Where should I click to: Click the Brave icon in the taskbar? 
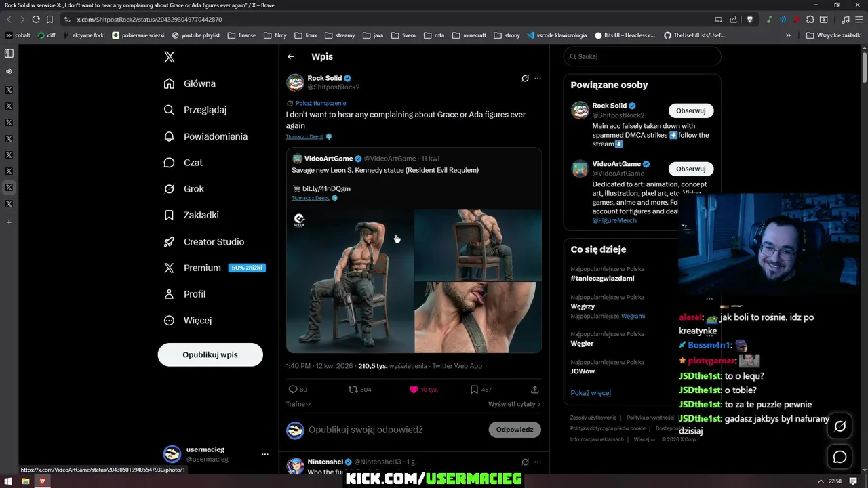tap(42, 481)
